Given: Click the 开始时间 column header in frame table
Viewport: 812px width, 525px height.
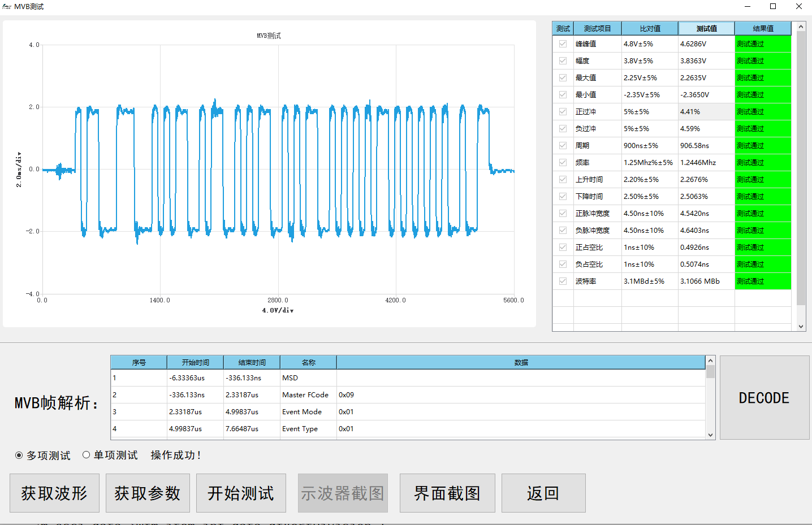Looking at the screenshot, I should [x=195, y=362].
